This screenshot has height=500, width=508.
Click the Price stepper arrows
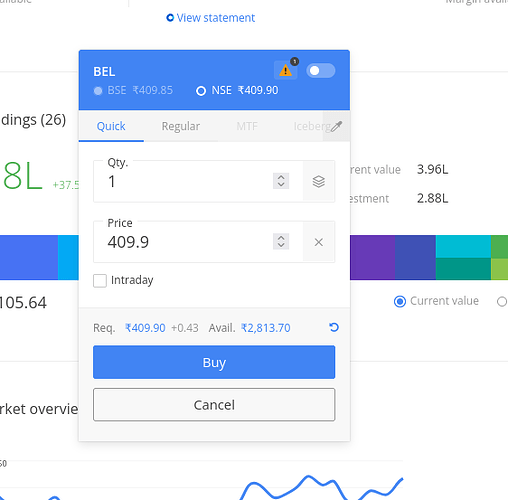[281, 241]
